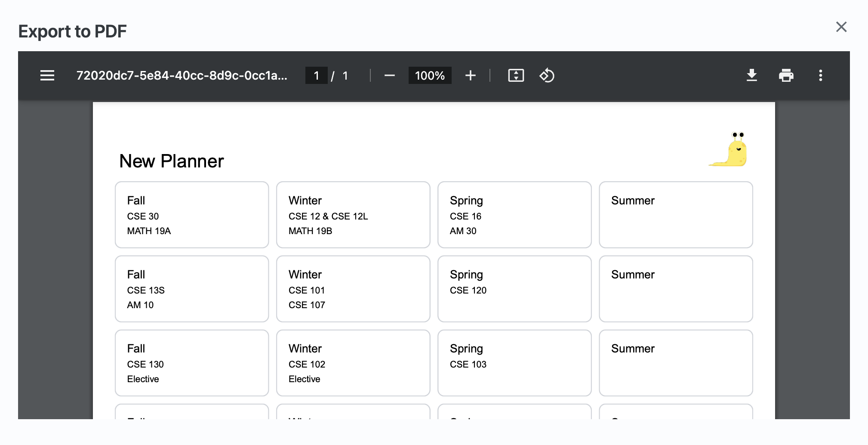Click the Elective entry under CSE 102

pos(304,379)
